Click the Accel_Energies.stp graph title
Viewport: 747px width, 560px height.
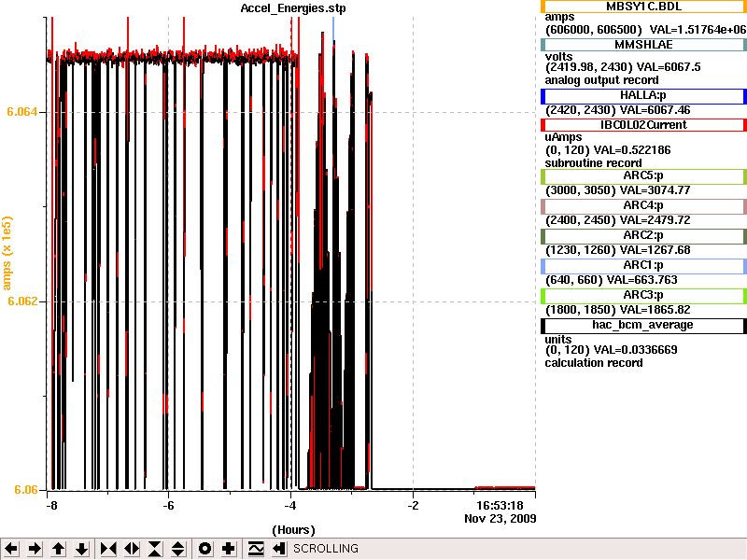[293, 8]
